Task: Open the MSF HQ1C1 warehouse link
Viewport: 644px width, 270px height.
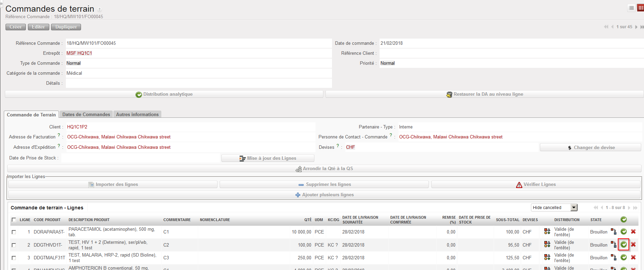Action: click(x=79, y=53)
